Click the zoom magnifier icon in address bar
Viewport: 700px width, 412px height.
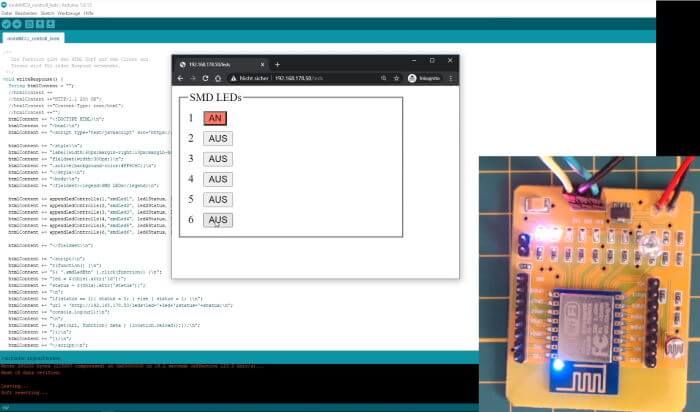tap(383, 78)
